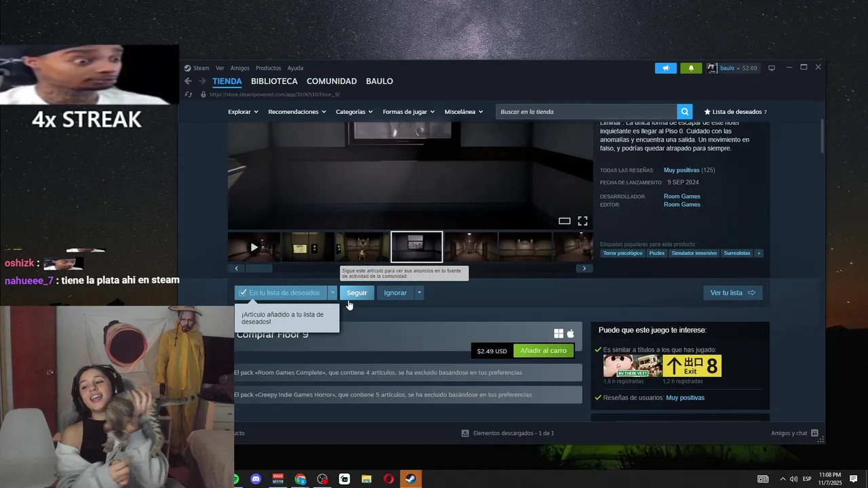
Task: Open the downloads status icon
Action: coord(465,433)
